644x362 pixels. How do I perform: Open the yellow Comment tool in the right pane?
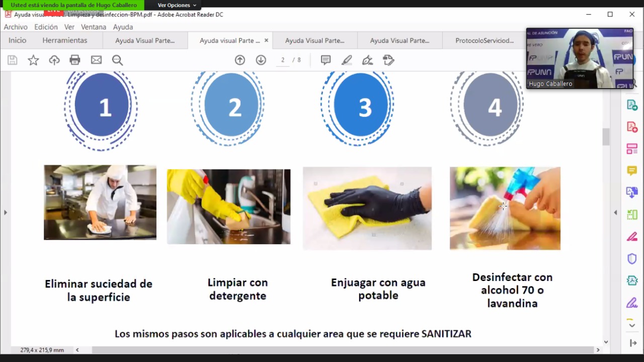[x=632, y=171]
